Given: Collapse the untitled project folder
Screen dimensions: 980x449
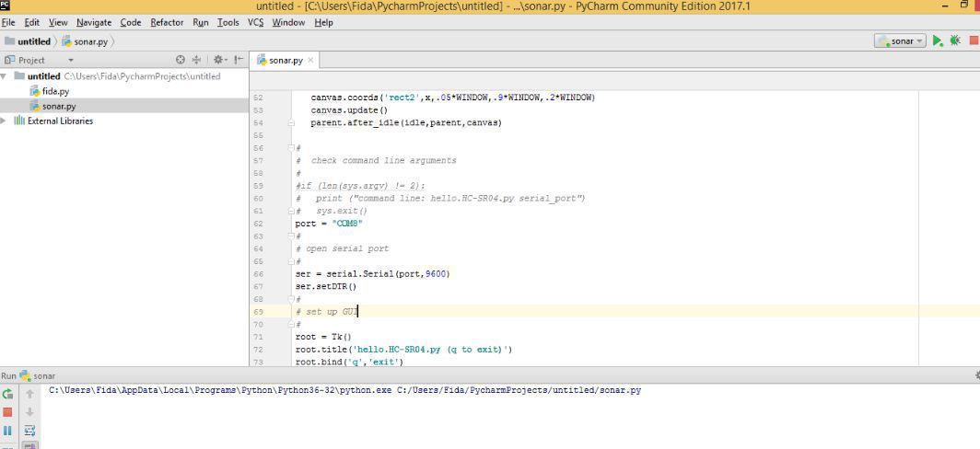Looking at the screenshot, I should [x=5, y=76].
